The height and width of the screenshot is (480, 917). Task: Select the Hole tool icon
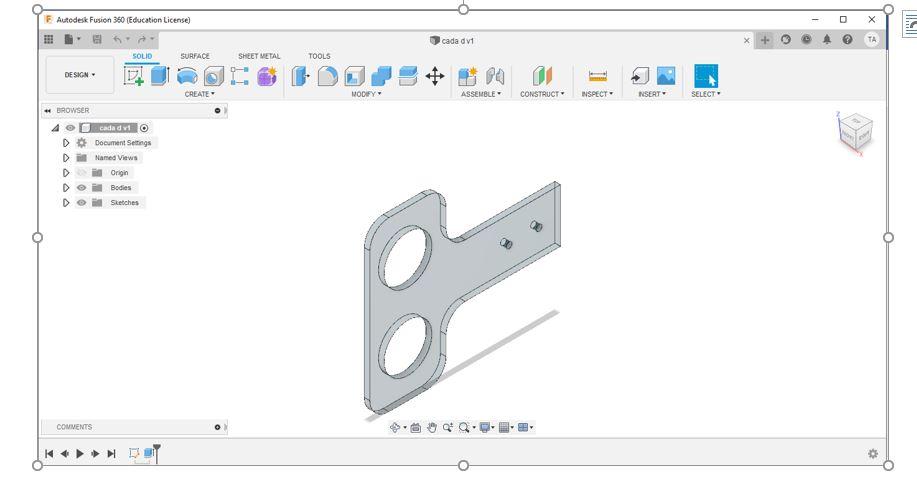[x=213, y=76]
